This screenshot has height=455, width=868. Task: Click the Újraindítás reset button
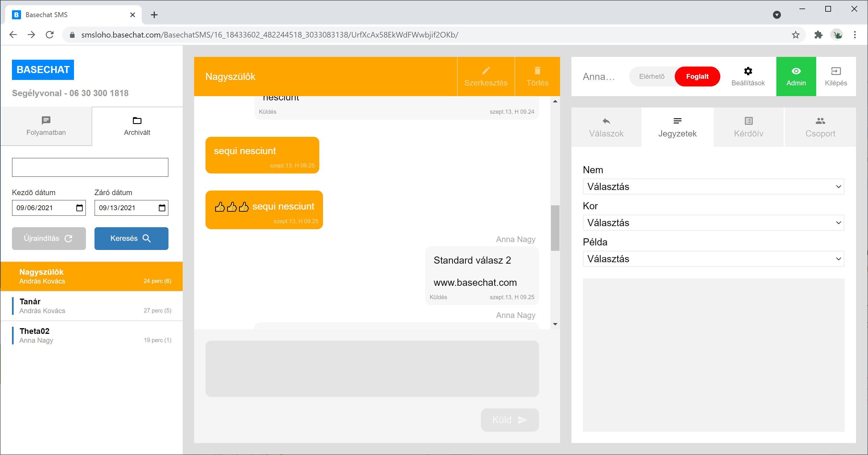tap(48, 238)
